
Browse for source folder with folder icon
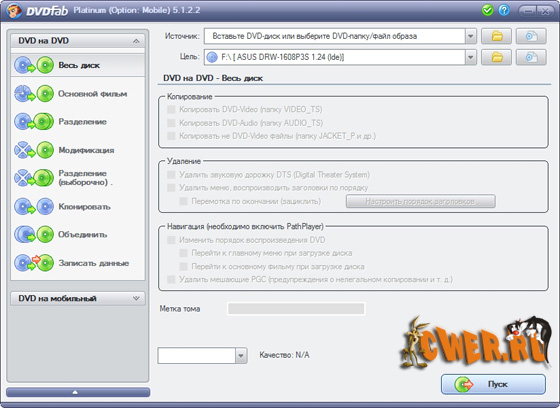point(496,36)
